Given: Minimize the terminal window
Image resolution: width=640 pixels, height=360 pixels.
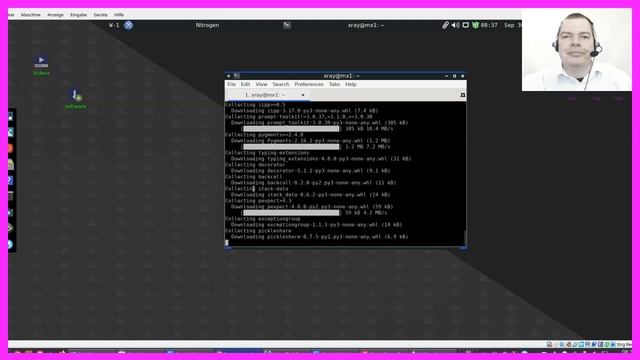Looking at the screenshot, I should coord(447,76).
